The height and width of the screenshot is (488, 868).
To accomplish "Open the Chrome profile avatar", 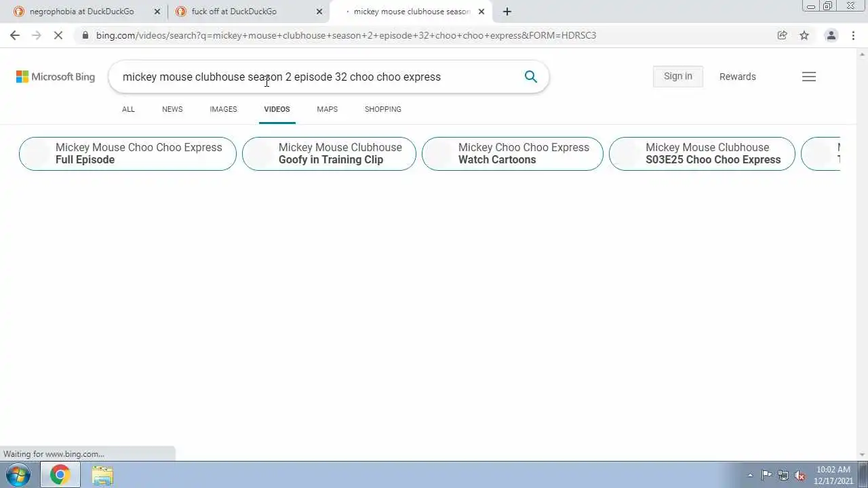I will [x=831, y=35].
